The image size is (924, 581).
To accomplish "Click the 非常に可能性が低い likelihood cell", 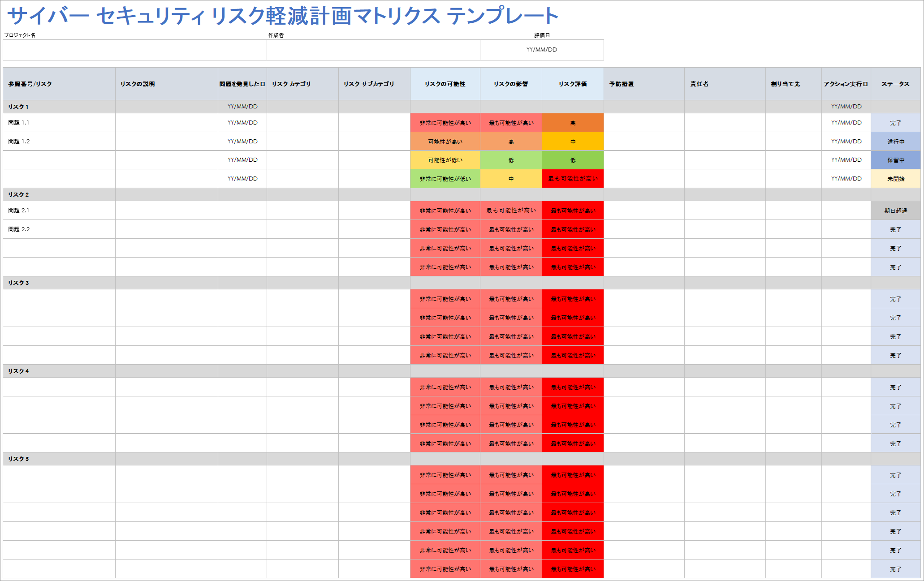I will pyautogui.click(x=445, y=179).
